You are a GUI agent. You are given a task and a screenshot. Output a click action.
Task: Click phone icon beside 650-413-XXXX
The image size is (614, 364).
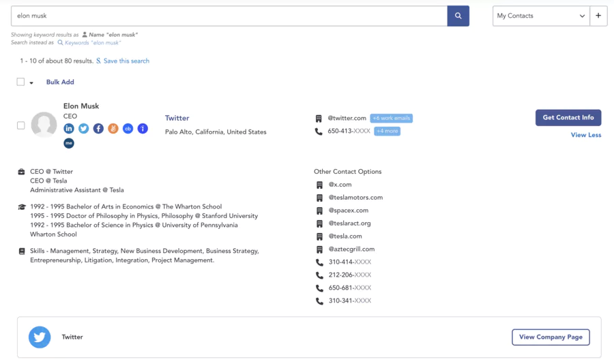(x=319, y=132)
